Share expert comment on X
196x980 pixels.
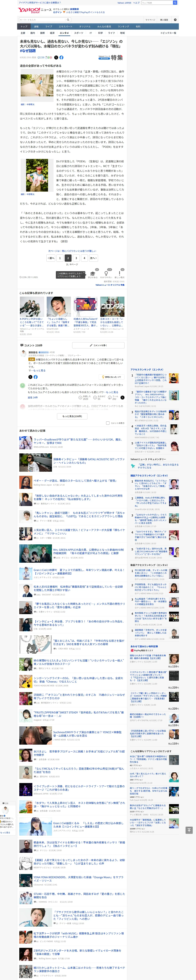point(30,377)
